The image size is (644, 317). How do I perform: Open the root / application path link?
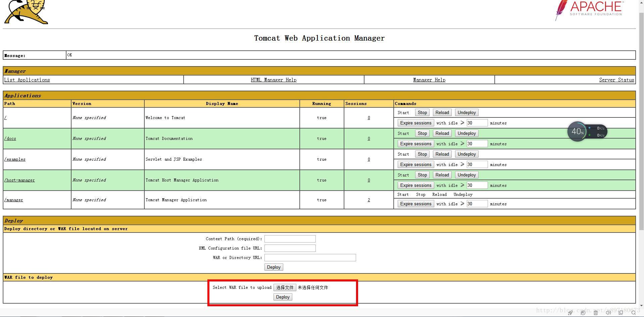pos(5,118)
